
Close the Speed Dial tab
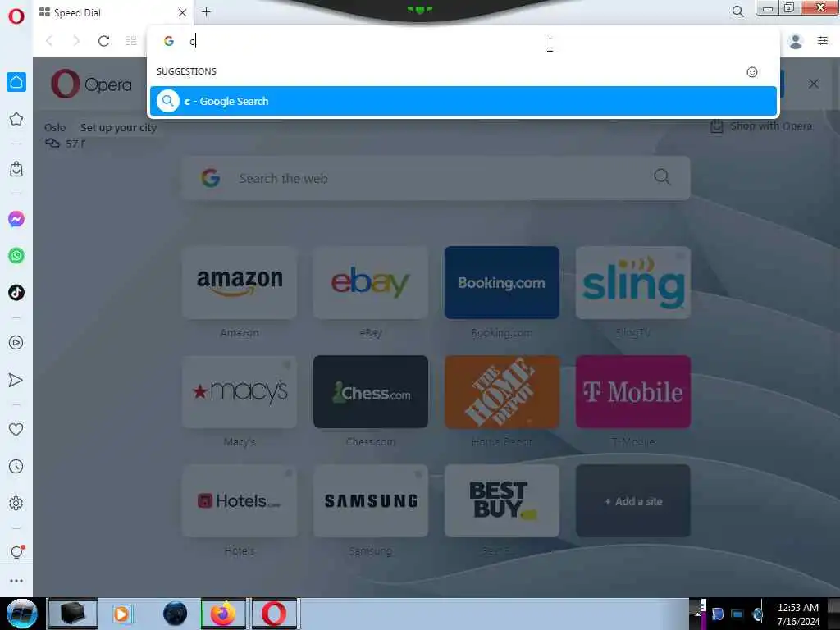182,12
